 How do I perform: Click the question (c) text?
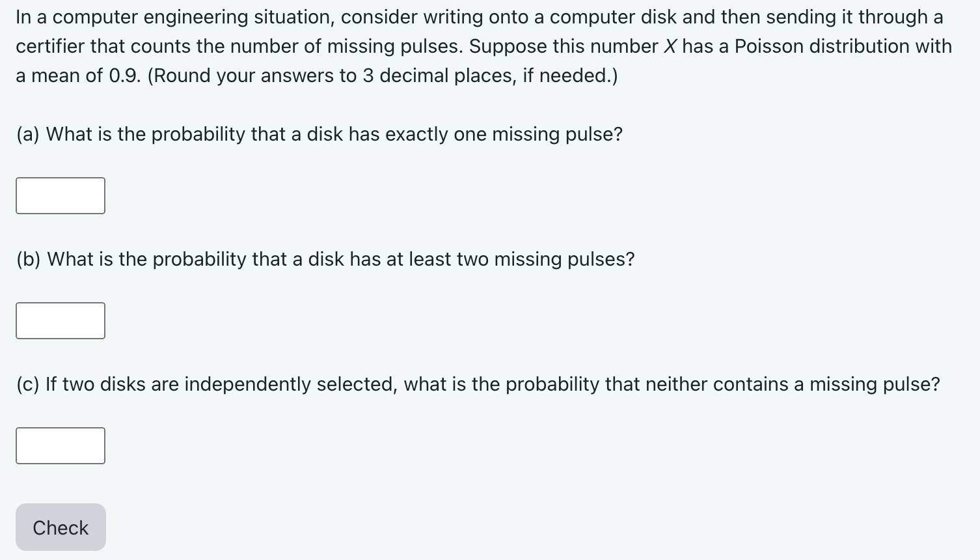[x=477, y=384]
